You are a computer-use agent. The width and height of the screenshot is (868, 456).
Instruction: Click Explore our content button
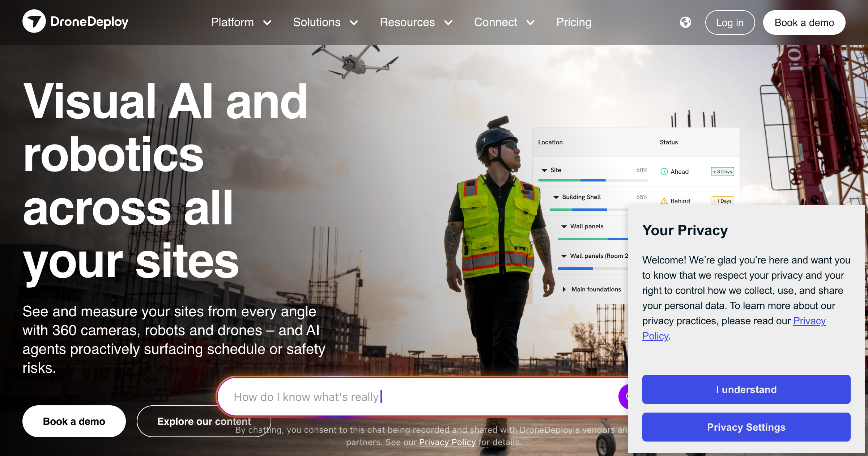click(204, 421)
